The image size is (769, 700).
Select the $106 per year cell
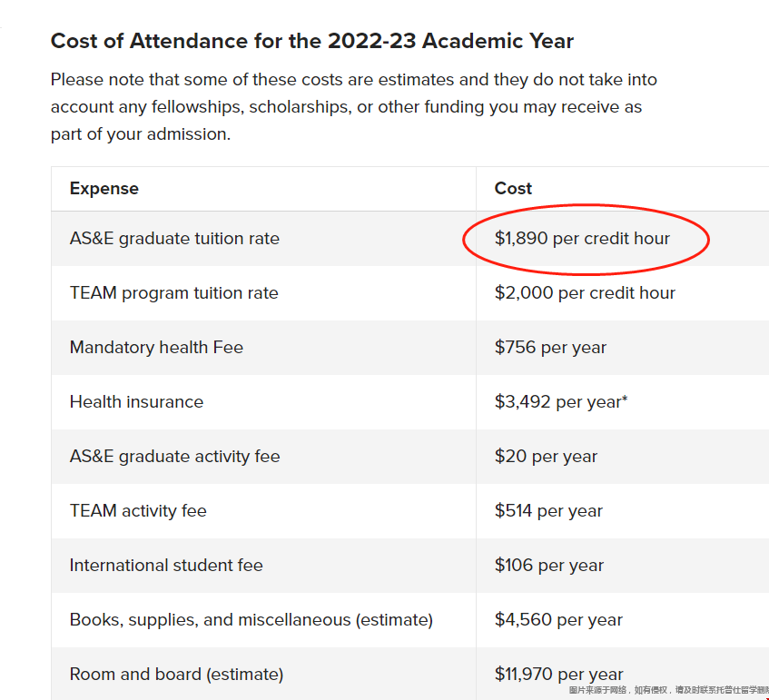[x=548, y=565]
